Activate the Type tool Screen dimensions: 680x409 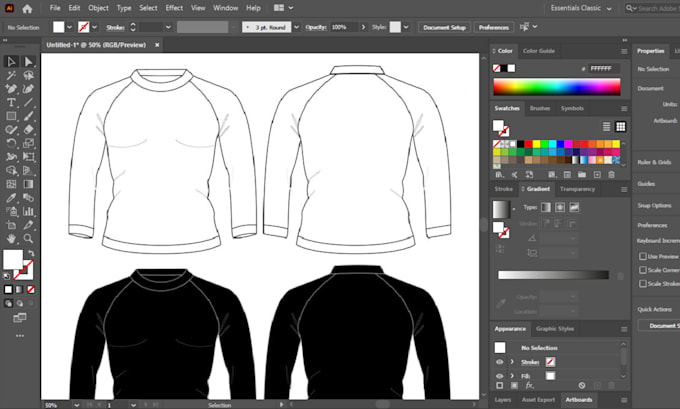pyautogui.click(x=11, y=102)
